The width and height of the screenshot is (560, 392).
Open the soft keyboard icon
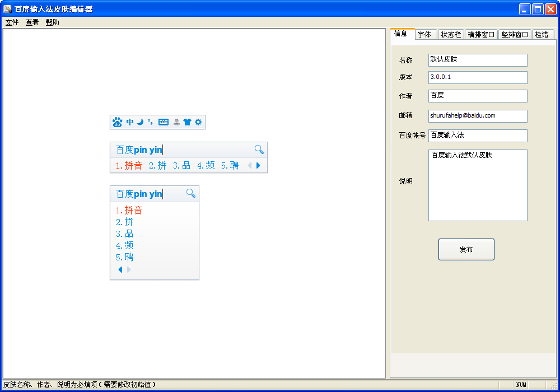163,122
